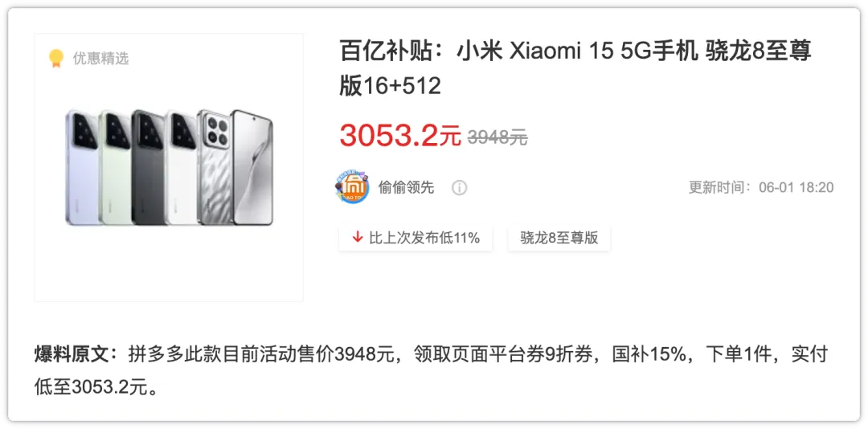Click the front-facing phone display in image

(x=252, y=167)
